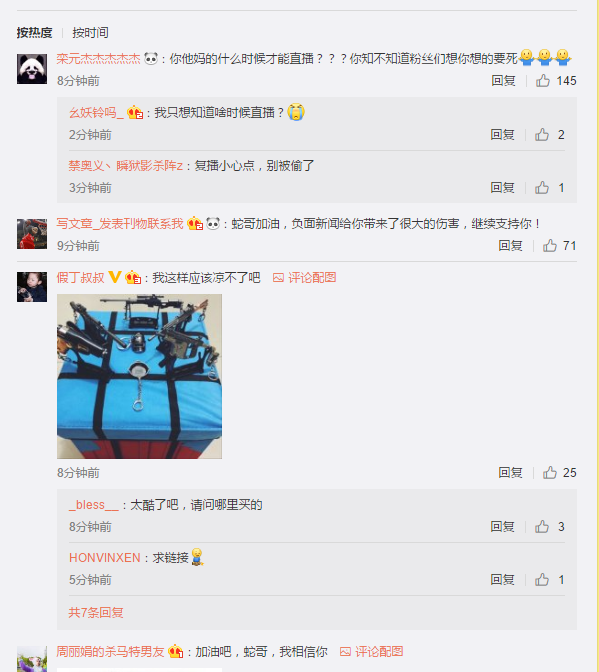Open _bless__ user profile link
Screen dimensions: 599x672
point(94,505)
